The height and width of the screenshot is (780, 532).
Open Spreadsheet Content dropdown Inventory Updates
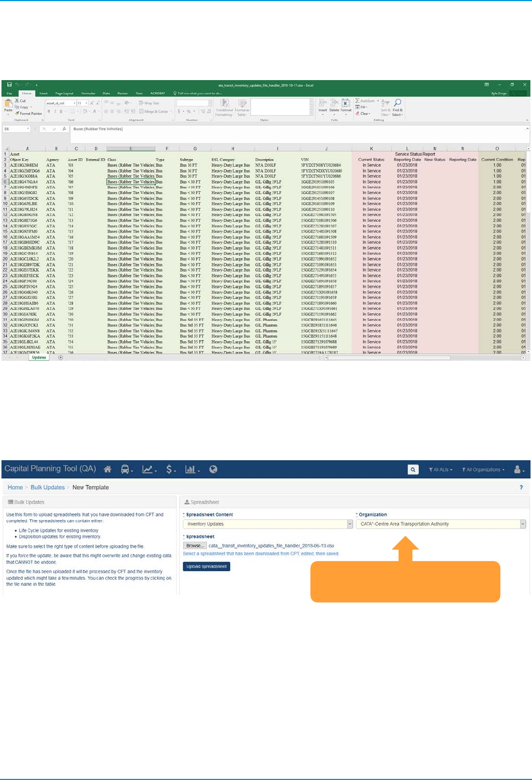pos(268,524)
